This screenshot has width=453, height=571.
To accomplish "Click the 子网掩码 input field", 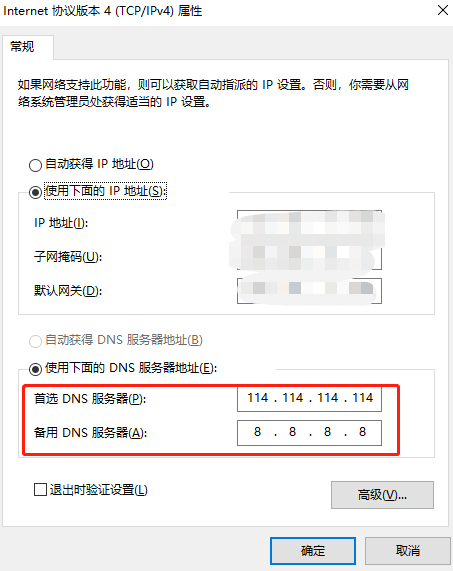I will [309, 257].
